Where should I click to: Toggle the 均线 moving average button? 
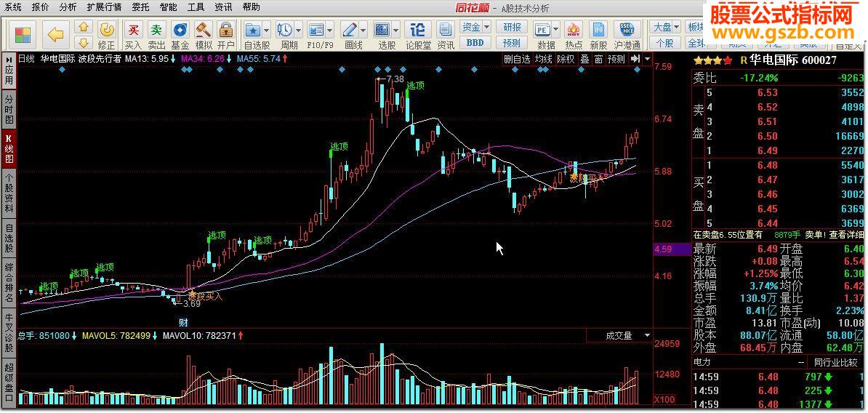point(544,59)
